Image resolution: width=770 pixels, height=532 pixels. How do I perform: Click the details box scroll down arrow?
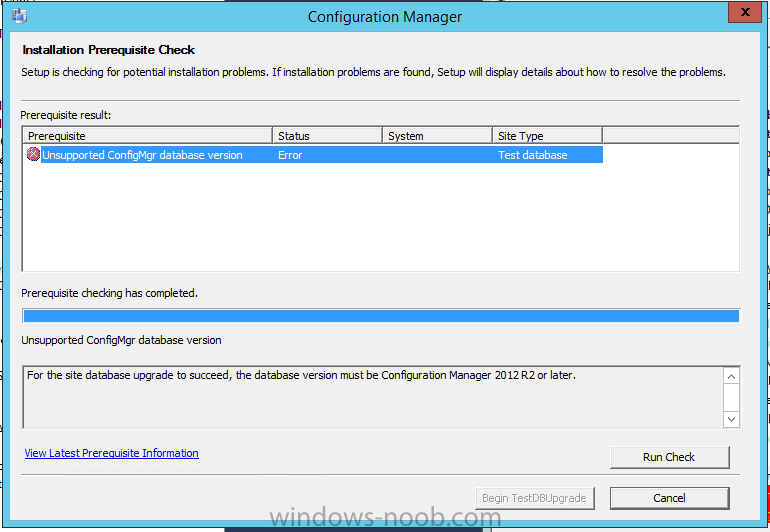click(731, 419)
